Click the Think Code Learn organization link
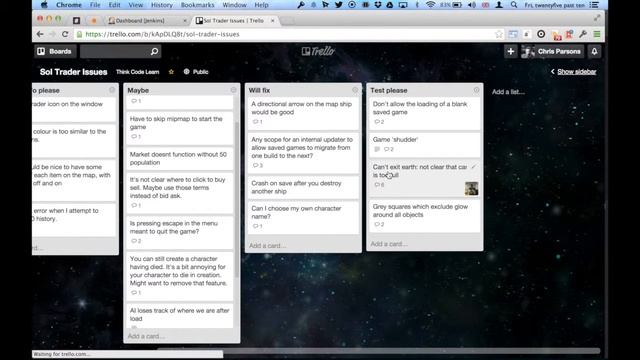Viewport: 640px width, 360px height. point(138,72)
